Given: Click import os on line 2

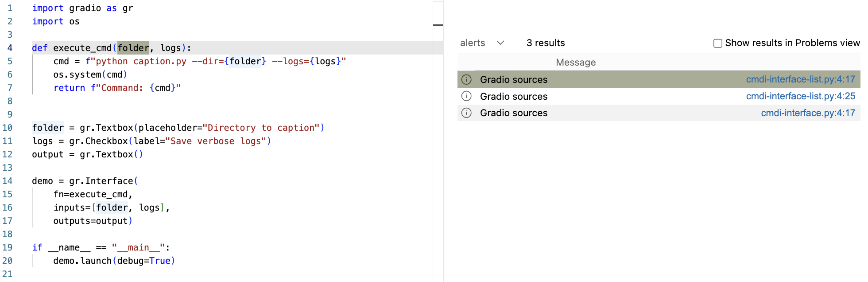Looking at the screenshot, I should coord(56,21).
